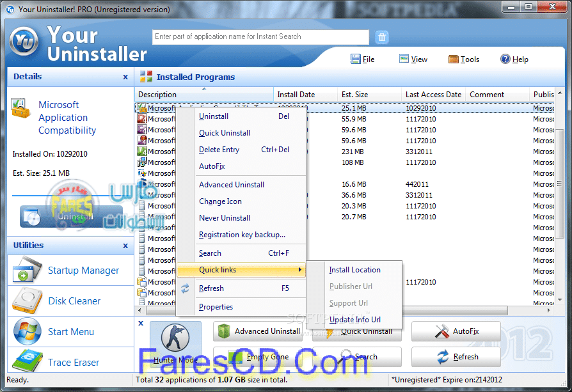Select AutoFix in the context menu
The height and width of the screenshot is (392, 572).
click(x=241, y=166)
